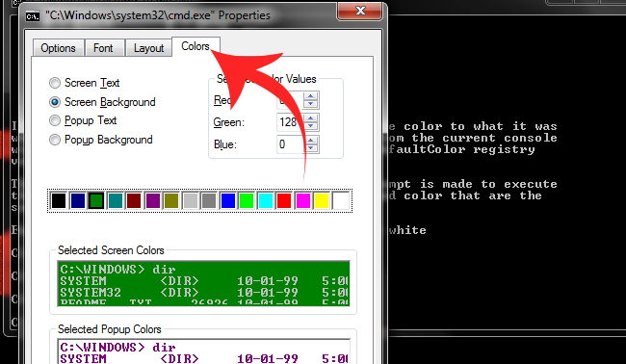Pick the yellow color swatch
The height and width of the screenshot is (364, 626).
click(x=322, y=200)
